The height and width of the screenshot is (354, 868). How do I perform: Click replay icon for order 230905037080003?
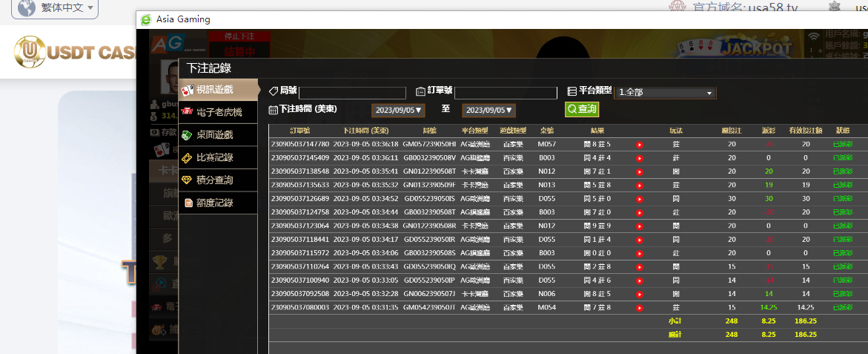(639, 307)
